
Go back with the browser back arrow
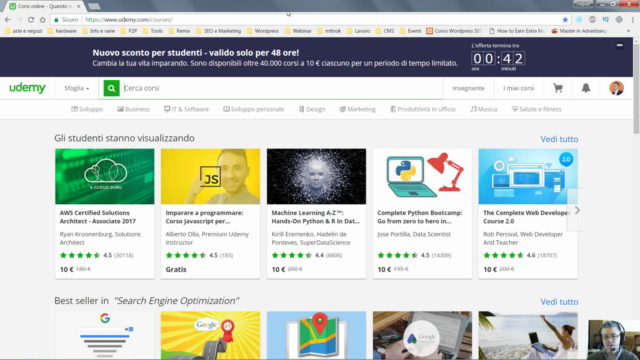(x=8, y=20)
